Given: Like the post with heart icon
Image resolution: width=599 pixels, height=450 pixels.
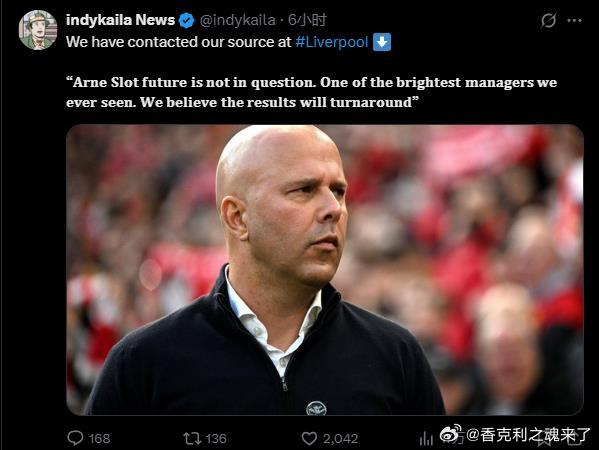Looking at the screenshot, I should pyautogui.click(x=309, y=439).
